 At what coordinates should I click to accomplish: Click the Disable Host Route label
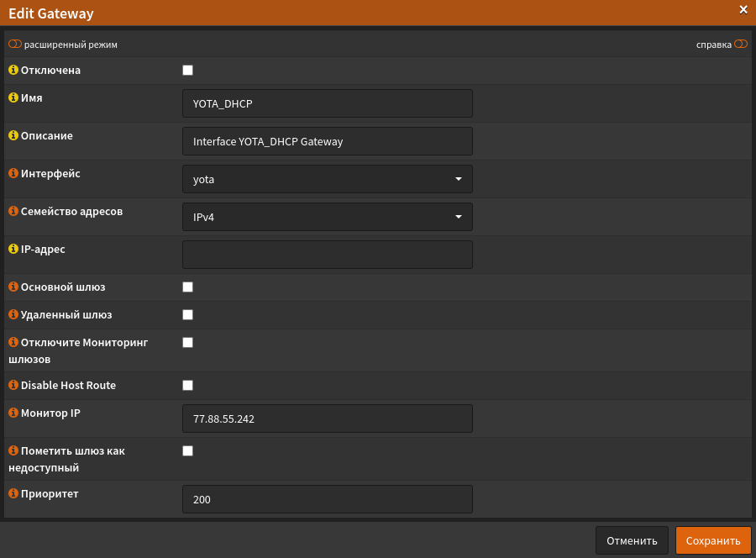[x=68, y=386]
